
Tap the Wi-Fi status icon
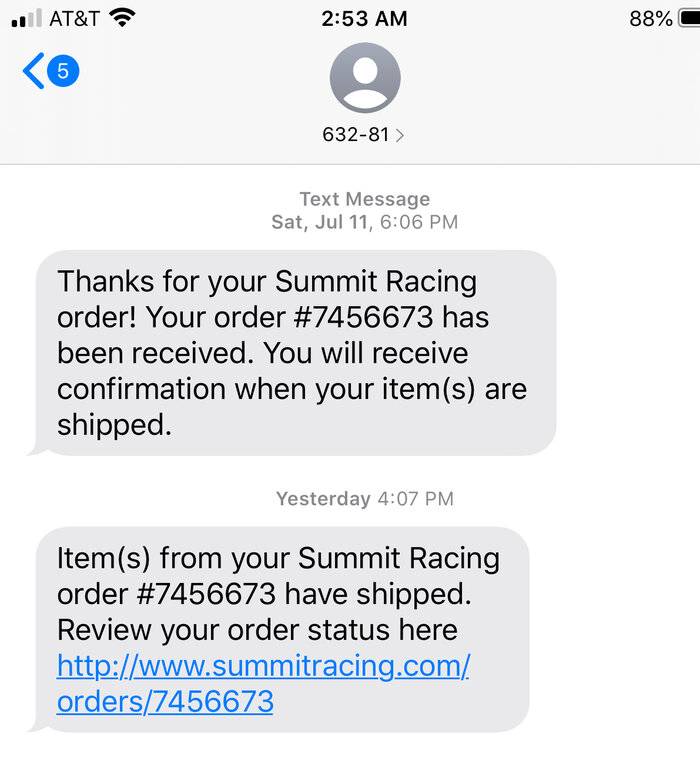click(122, 17)
